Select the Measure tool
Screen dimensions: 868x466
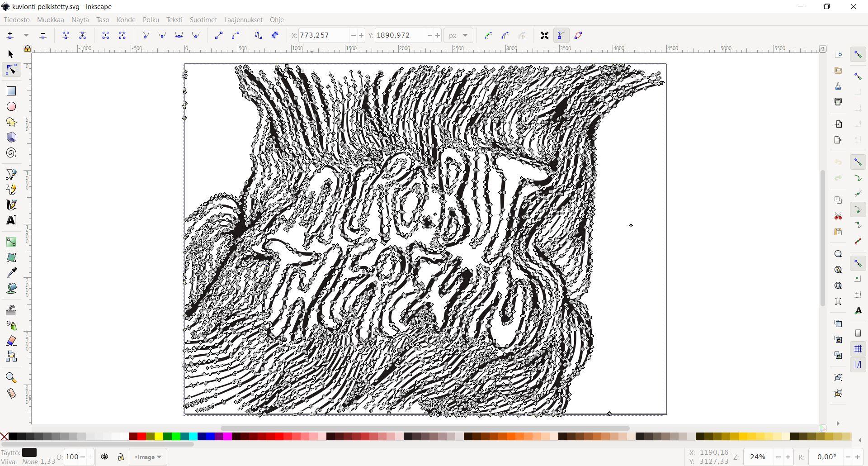pyautogui.click(x=11, y=393)
